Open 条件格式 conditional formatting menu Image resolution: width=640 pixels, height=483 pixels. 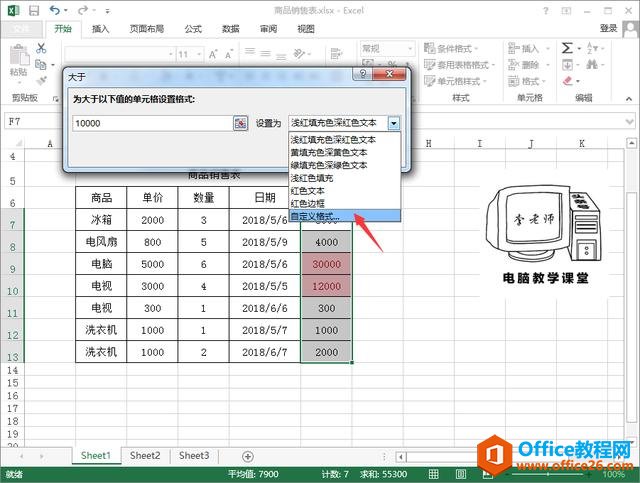451,49
